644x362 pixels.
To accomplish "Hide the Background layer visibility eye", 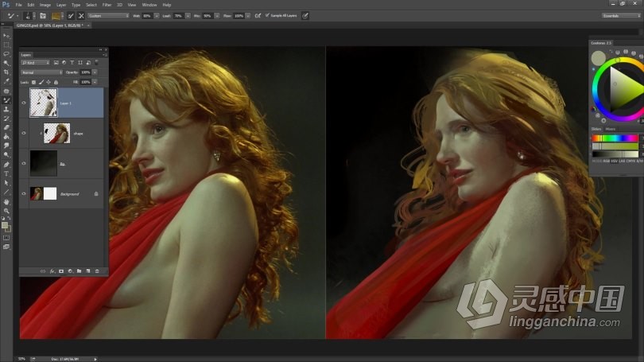I will click(x=24, y=193).
